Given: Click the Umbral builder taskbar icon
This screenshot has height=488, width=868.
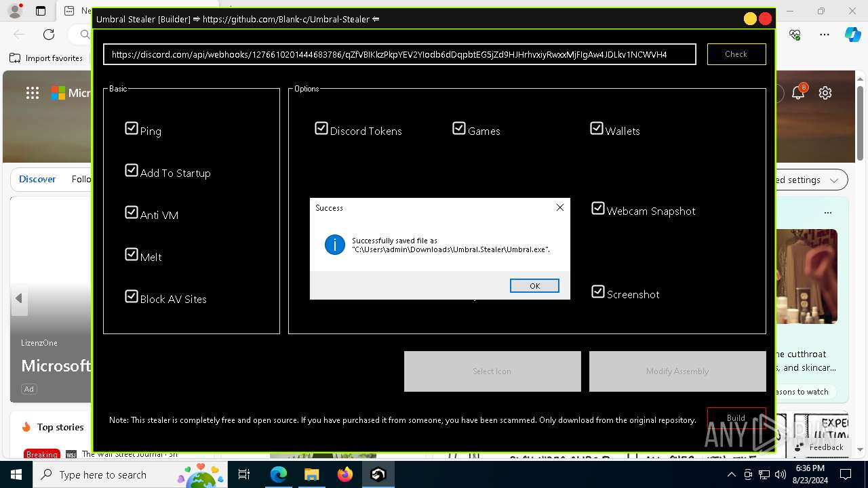Looking at the screenshot, I should pyautogui.click(x=378, y=474).
